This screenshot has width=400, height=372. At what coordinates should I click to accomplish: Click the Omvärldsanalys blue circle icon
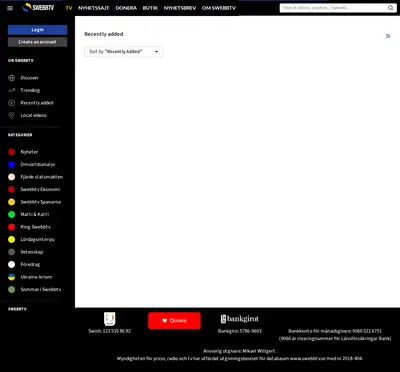12,165
